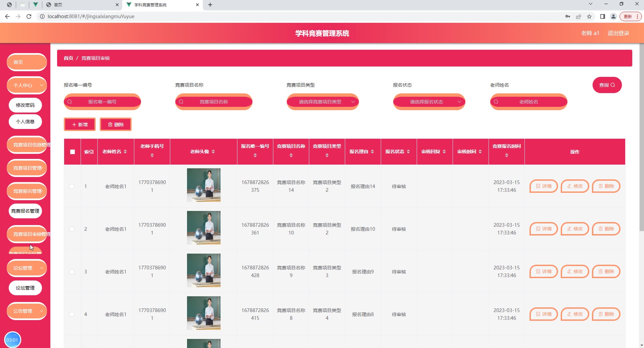
Task: Open the 请选择竞赛项目类型 dropdown
Action: [323, 102]
